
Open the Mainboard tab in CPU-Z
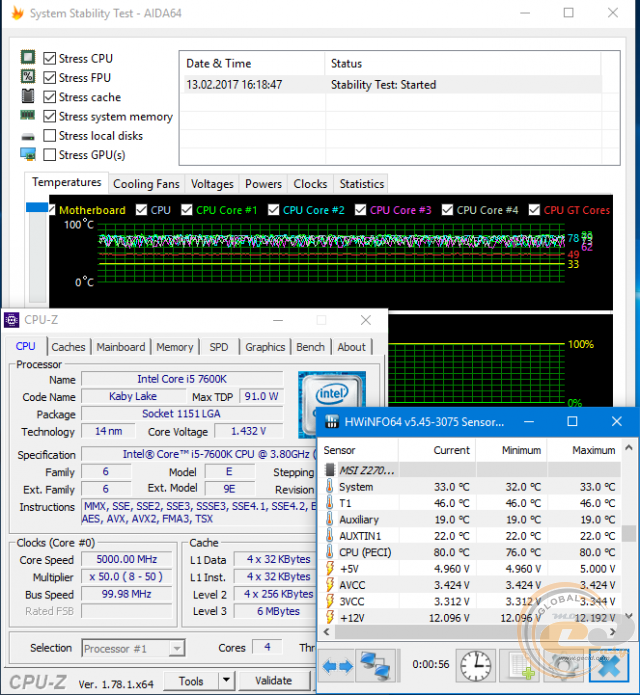[x=121, y=347]
